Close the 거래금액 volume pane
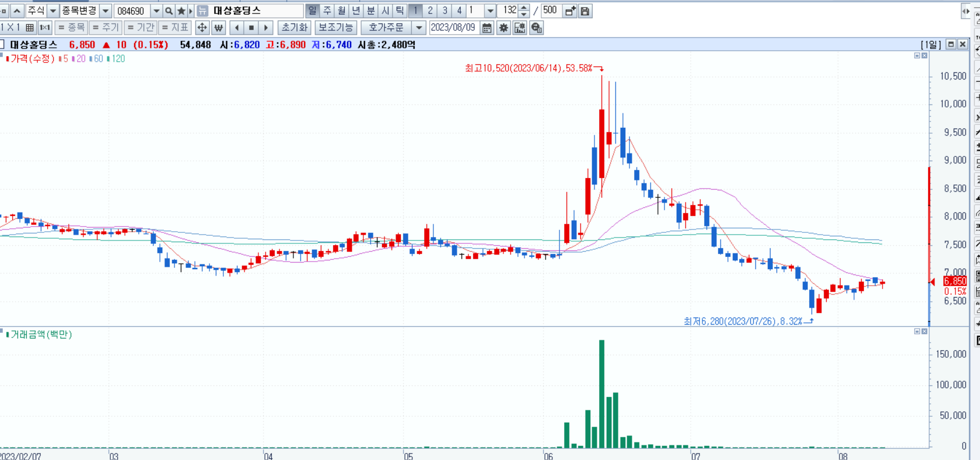This screenshot has width=980, height=460. point(924,332)
